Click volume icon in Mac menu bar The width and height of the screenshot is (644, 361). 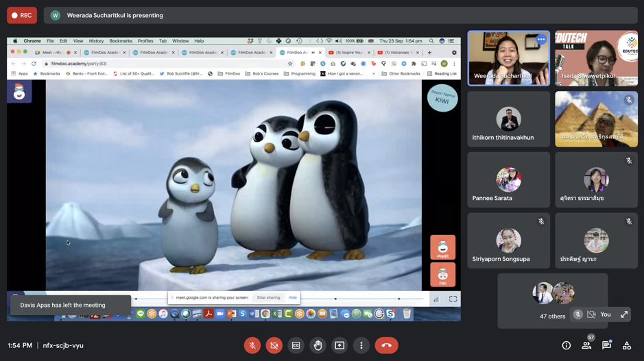[338, 41]
